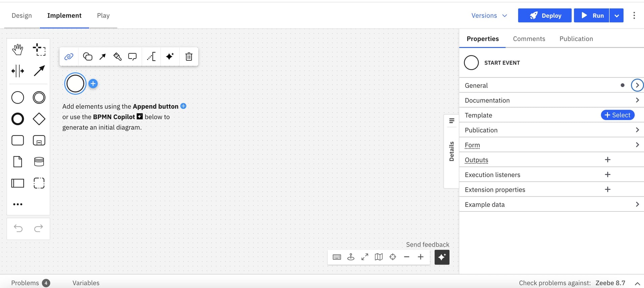Create a Gateway diamond from the palette
Screen dimensions: 644x288
[x=39, y=119]
